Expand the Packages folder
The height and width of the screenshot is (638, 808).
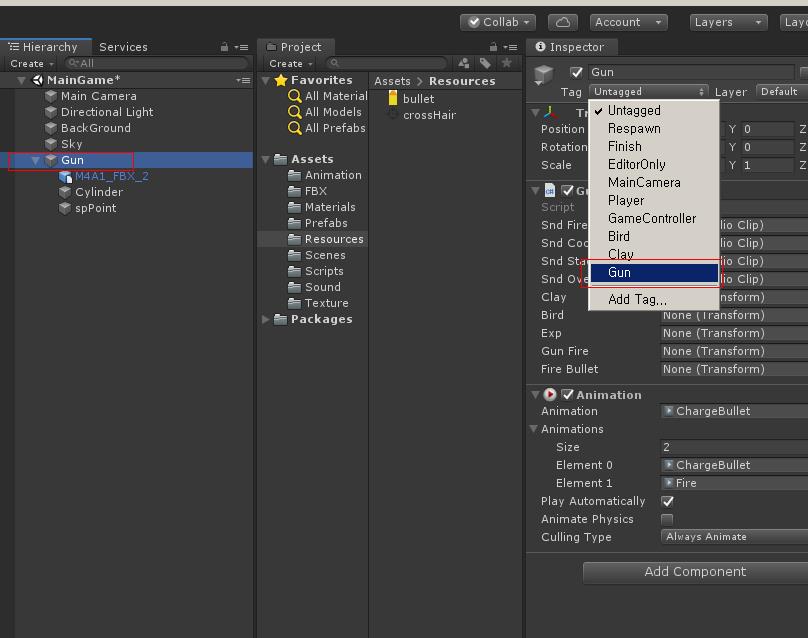(x=266, y=319)
